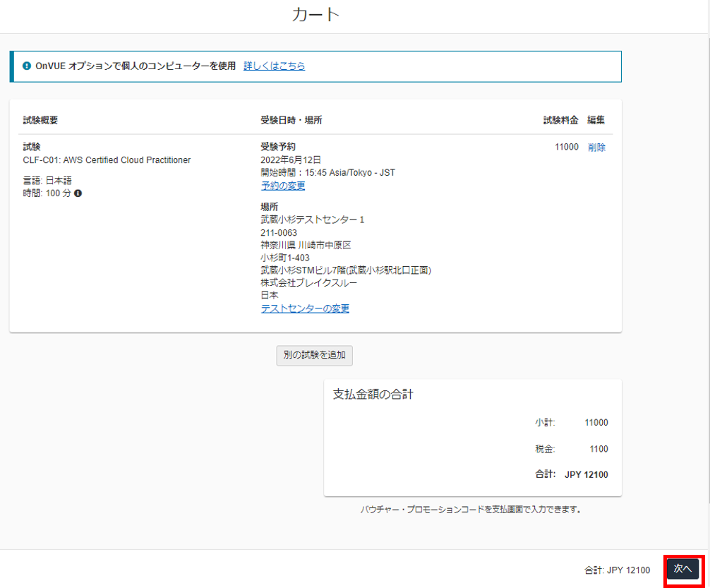Click the カート page heading
The image size is (710, 588).
(x=316, y=15)
